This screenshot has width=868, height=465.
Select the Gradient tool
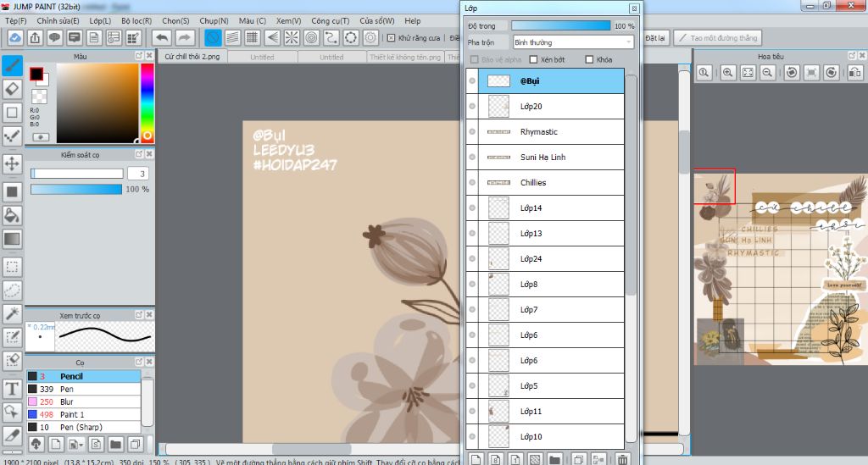12,239
